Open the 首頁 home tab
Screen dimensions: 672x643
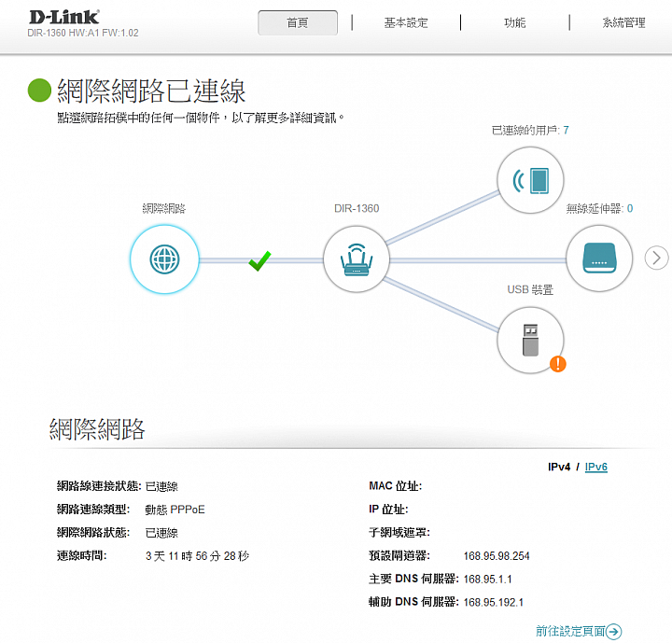click(x=298, y=22)
